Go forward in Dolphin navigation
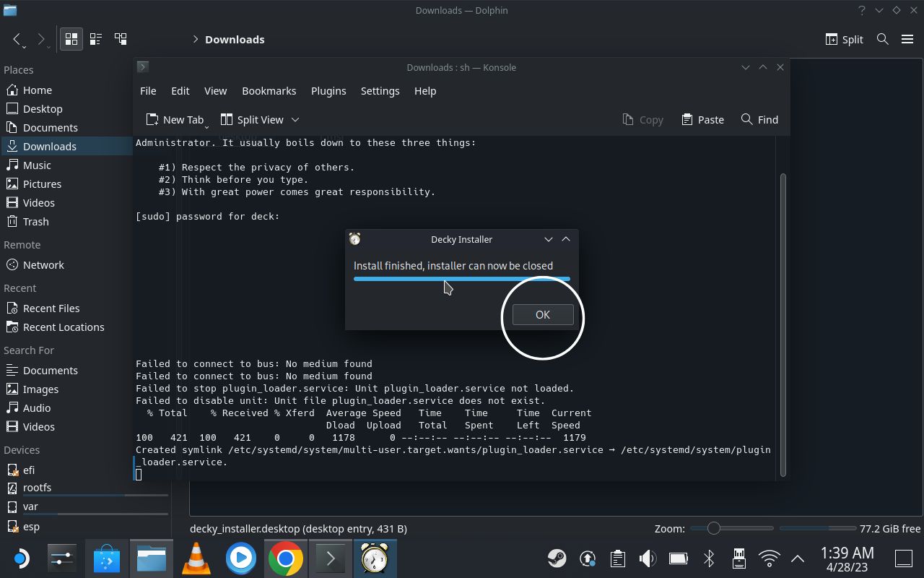The height and width of the screenshot is (578, 924). pos(41,39)
